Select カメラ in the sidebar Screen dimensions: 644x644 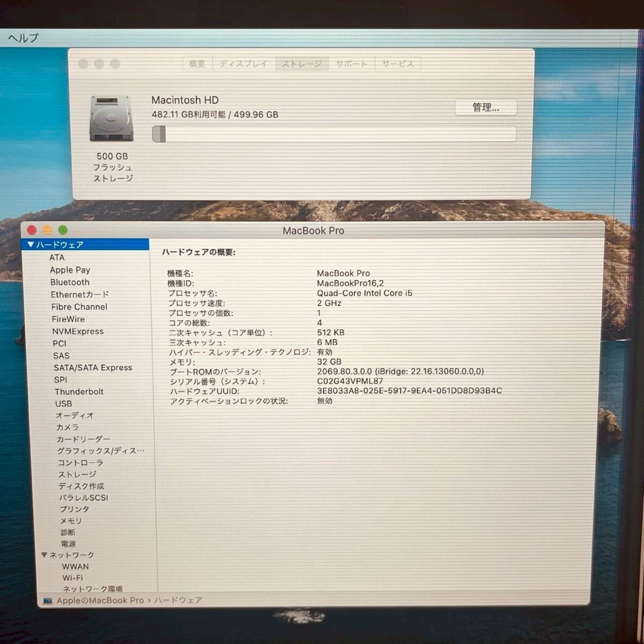(68, 427)
